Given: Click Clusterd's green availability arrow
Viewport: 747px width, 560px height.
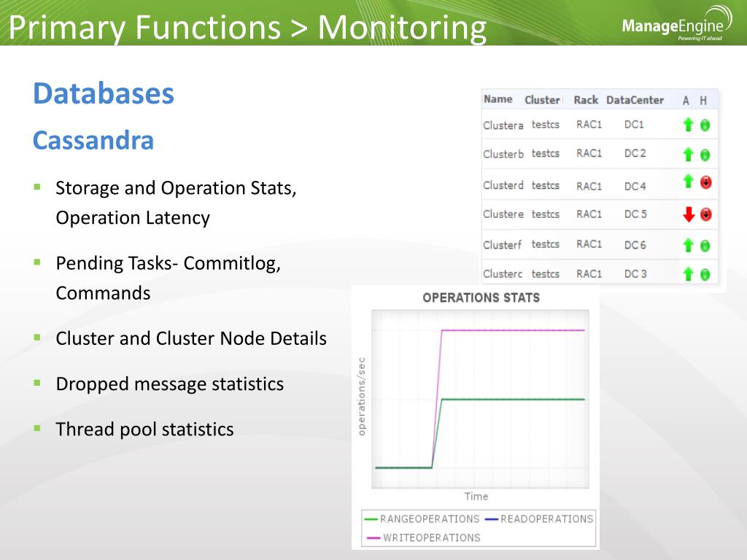Looking at the screenshot, I should coord(688,181).
